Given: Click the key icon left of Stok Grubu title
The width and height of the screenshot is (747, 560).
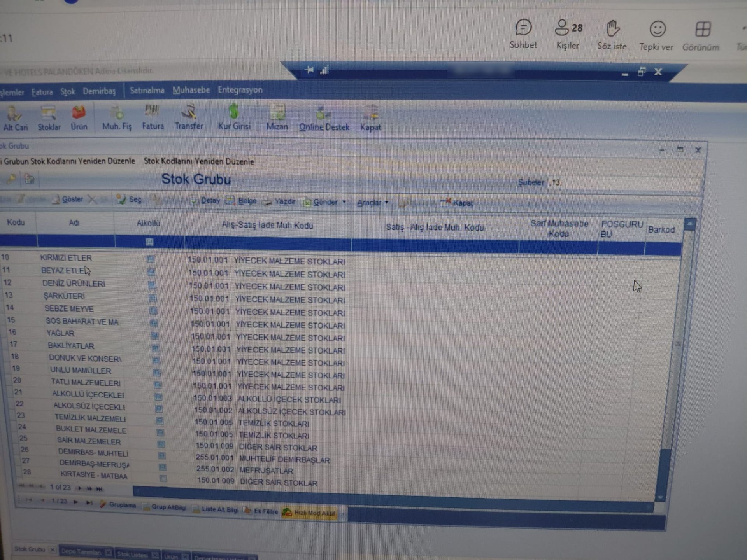Looking at the screenshot, I should pos(11,178).
